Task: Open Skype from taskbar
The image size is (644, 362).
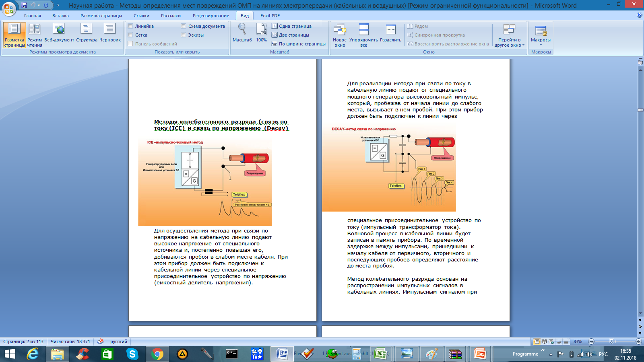Action: point(132,354)
